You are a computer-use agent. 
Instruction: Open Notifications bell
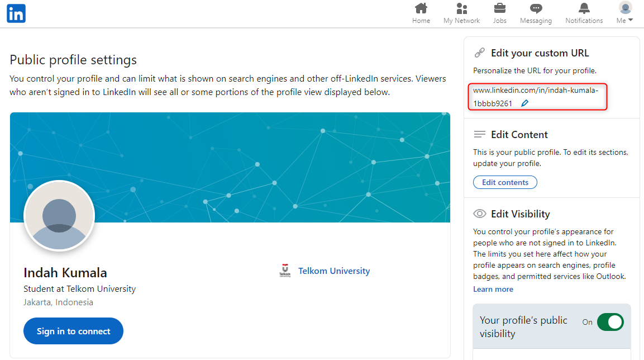tap(584, 13)
